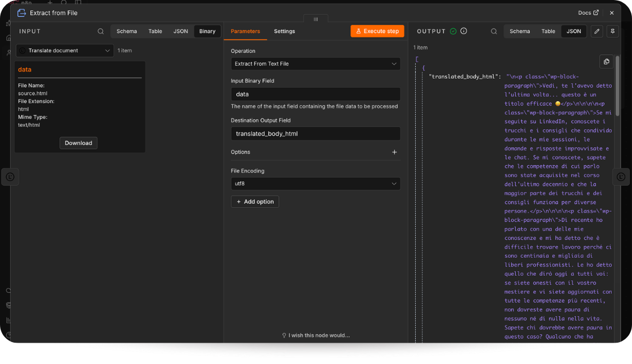Search the output panel data
The width and height of the screenshot is (632, 364).
[494, 31]
